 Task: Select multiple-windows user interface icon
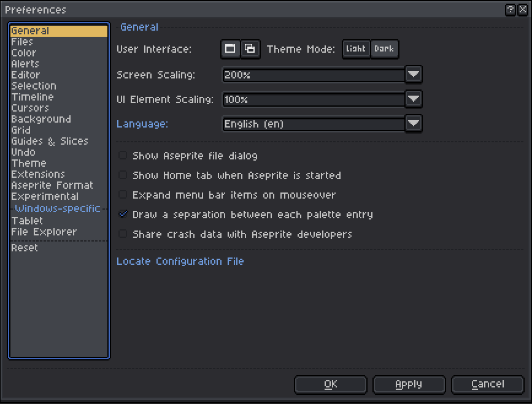[x=250, y=49]
